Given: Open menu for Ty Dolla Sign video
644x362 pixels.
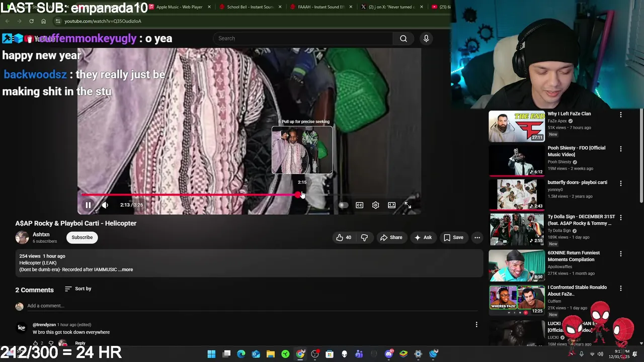Looking at the screenshot, I should 621,217.
